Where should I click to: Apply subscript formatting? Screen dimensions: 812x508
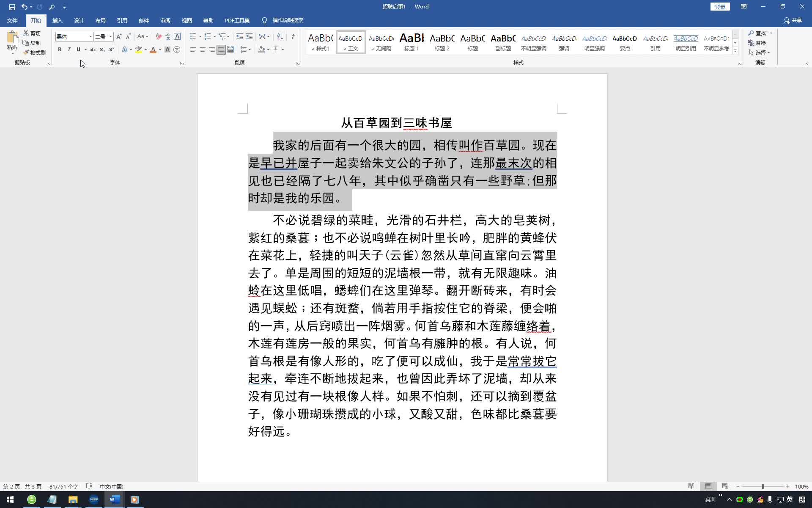(102, 50)
